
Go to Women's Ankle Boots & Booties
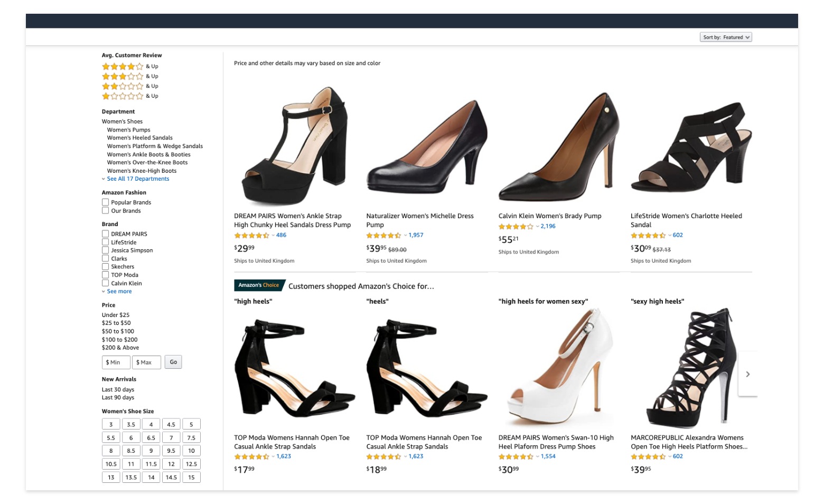pyautogui.click(x=148, y=155)
